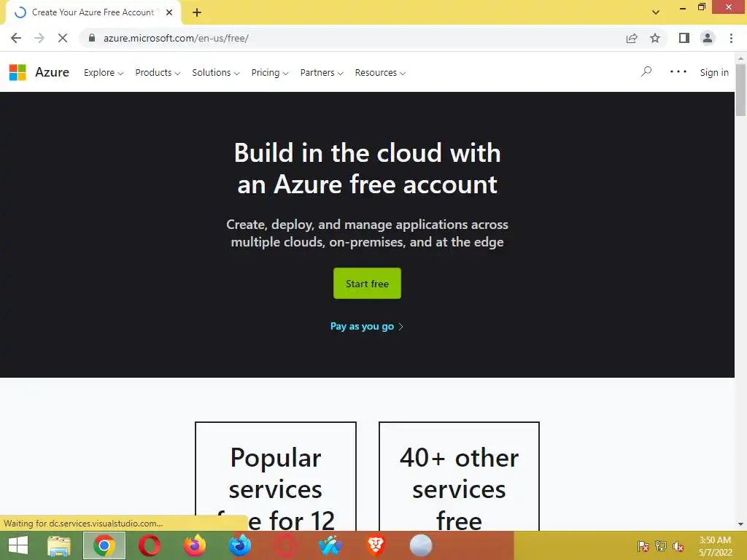The height and width of the screenshot is (560, 747).
Task: Click the tab search chevron icon
Action: pyautogui.click(x=656, y=12)
